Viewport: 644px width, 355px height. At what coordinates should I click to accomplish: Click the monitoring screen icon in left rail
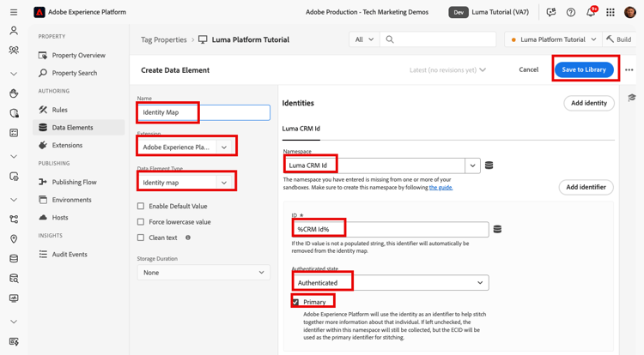[x=14, y=298]
